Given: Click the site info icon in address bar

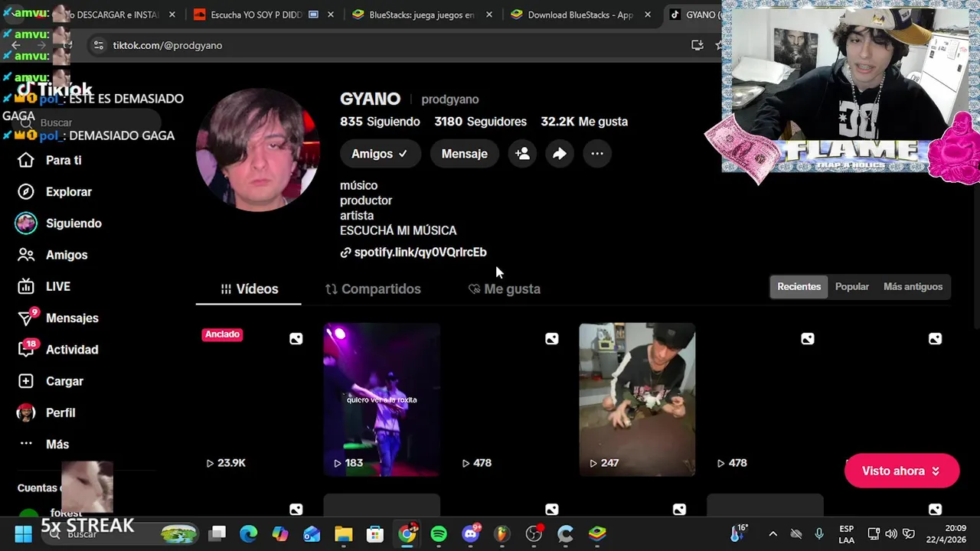Looking at the screenshot, I should pyautogui.click(x=98, y=45).
